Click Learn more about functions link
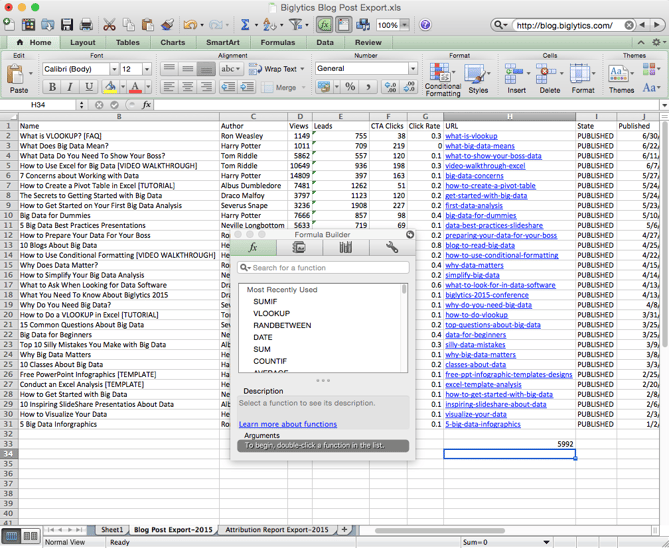Viewport: 669px width, 548px height. coord(287,424)
